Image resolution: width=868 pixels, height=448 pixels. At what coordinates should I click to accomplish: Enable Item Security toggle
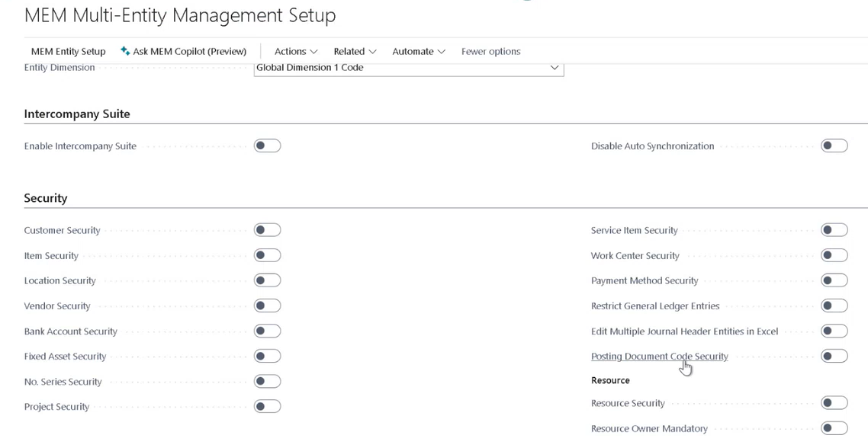click(x=268, y=255)
